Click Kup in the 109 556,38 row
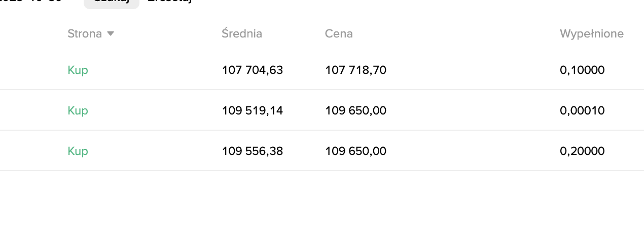The width and height of the screenshot is (644, 234). (x=78, y=151)
